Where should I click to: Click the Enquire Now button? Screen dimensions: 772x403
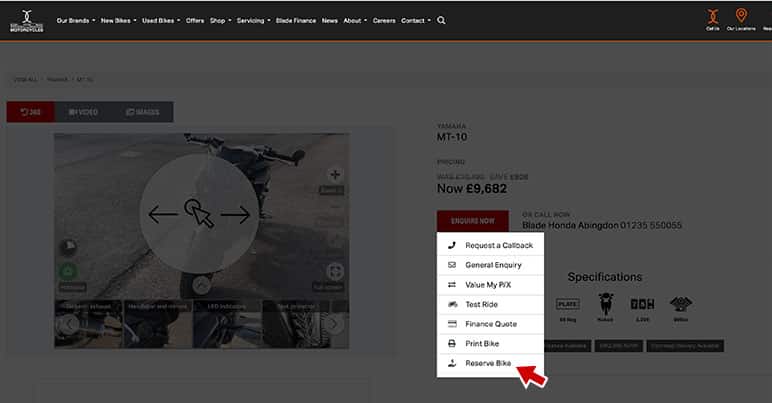point(473,221)
